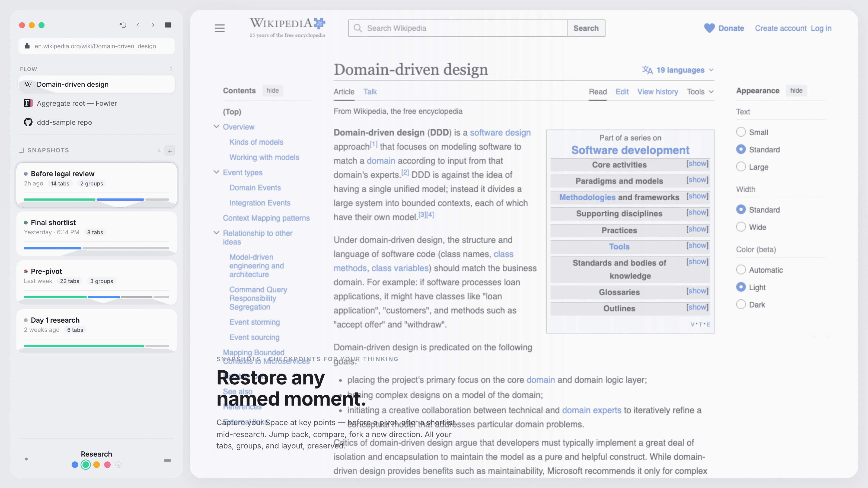This screenshot has width=868, height=488.
Task: Select the green Research Space dot
Action: (86, 465)
